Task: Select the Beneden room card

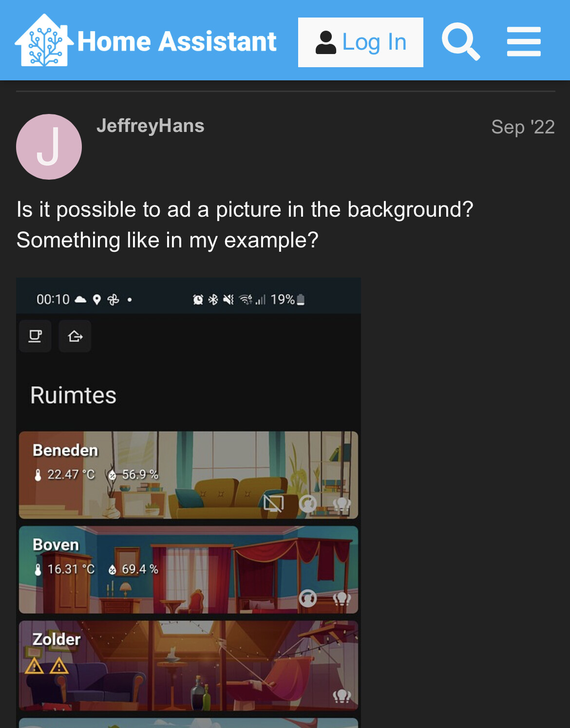Action: click(x=189, y=475)
